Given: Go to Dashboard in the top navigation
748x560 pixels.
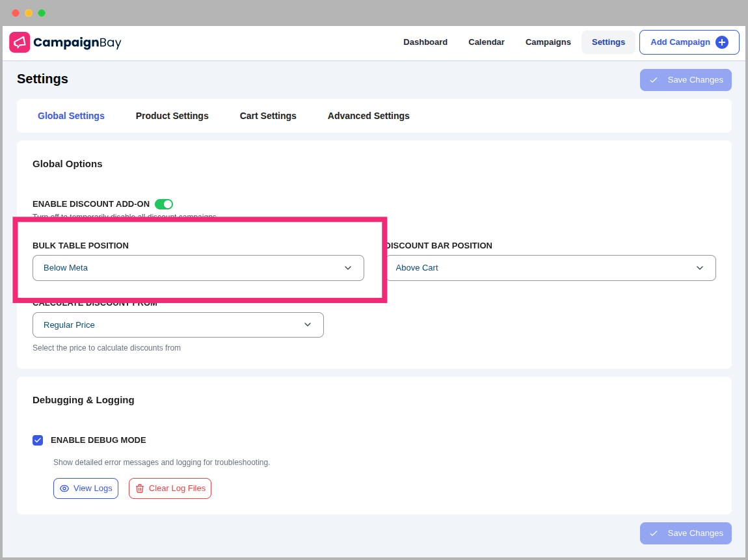Looking at the screenshot, I should pyautogui.click(x=425, y=42).
